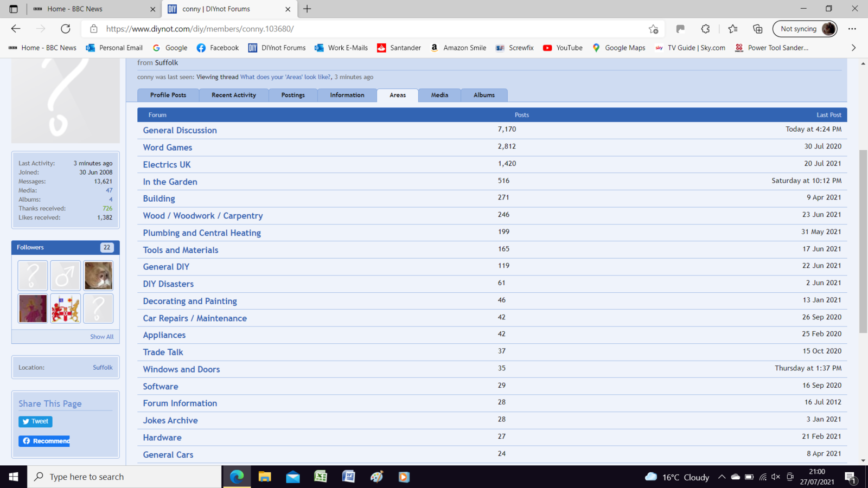Click the page vertical scrollbar thumb

tap(863, 241)
